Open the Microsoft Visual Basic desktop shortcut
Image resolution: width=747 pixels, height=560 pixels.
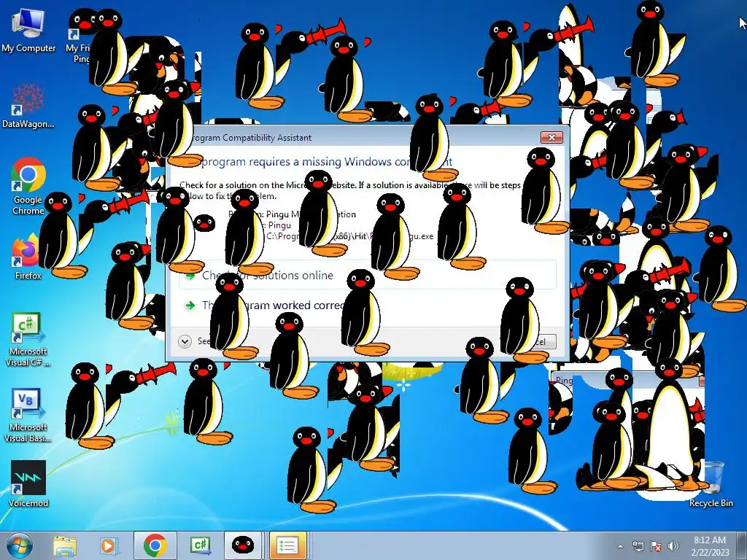pyautogui.click(x=28, y=415)
